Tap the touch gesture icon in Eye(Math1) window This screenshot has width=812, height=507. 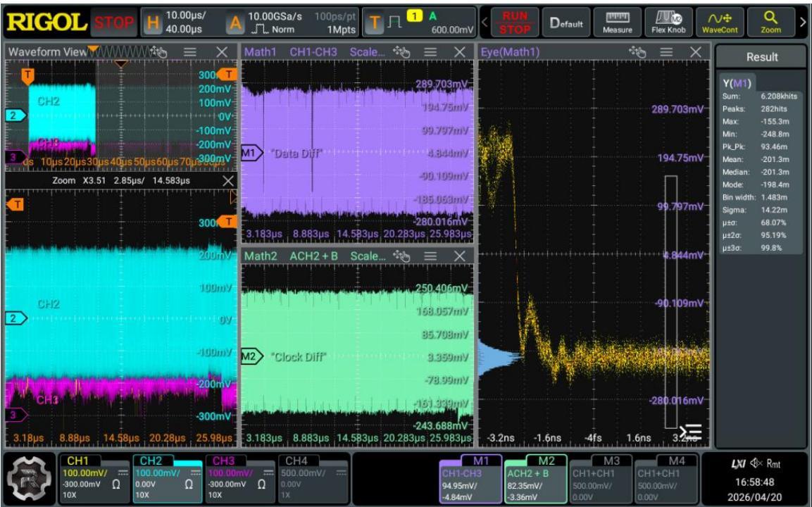(x=637, y=52)
